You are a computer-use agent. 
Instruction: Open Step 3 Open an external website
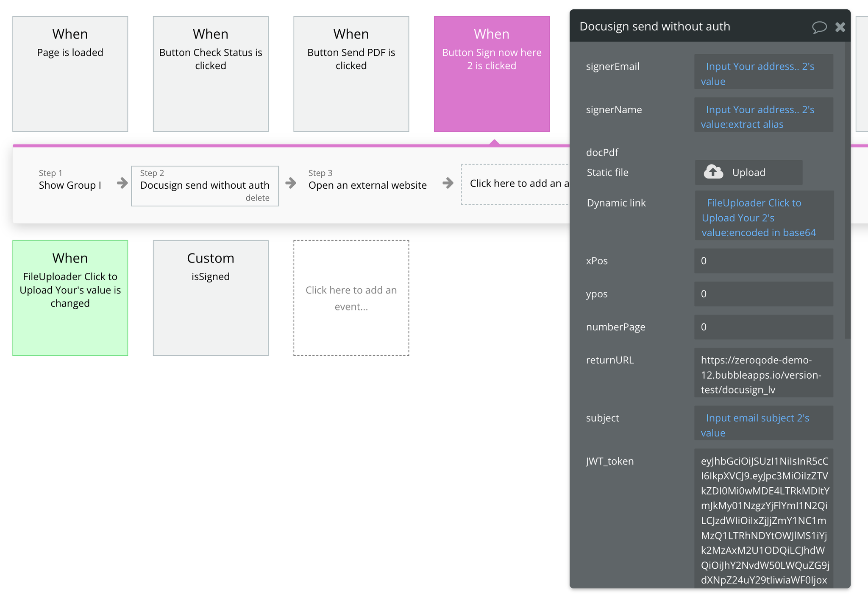coord(367,185)
